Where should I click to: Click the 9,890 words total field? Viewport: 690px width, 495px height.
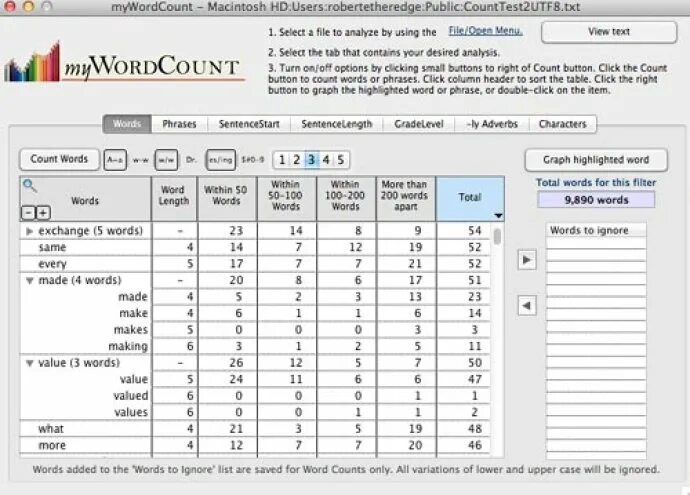pos(596,200)
